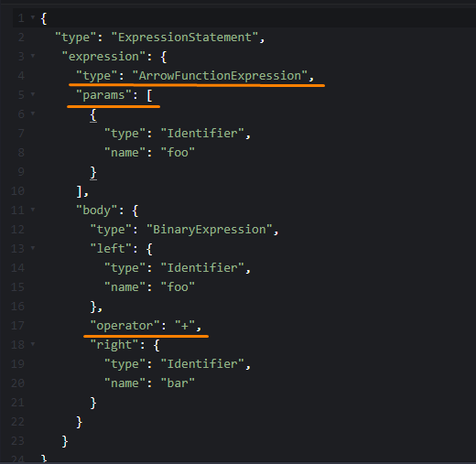The height and width of the screenshot is (464, 476).
Task: Click the "params" key
Action: (x=103, y=95)
